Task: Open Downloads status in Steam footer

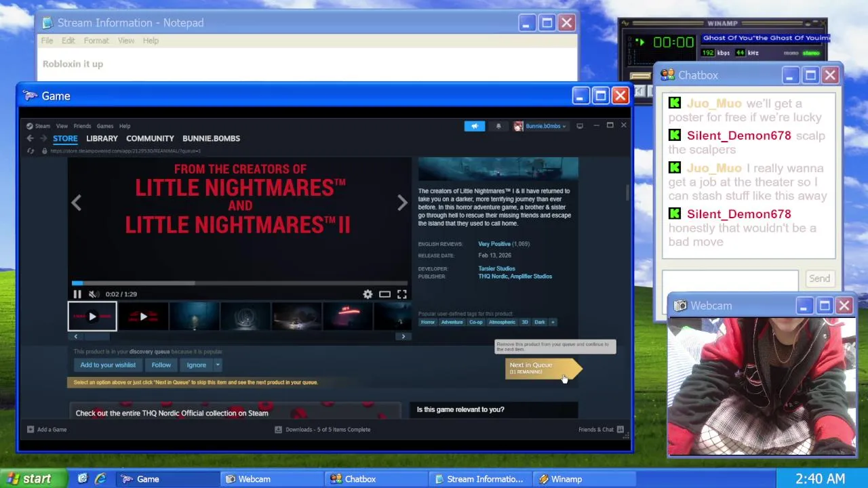Action: pos(323,430)
